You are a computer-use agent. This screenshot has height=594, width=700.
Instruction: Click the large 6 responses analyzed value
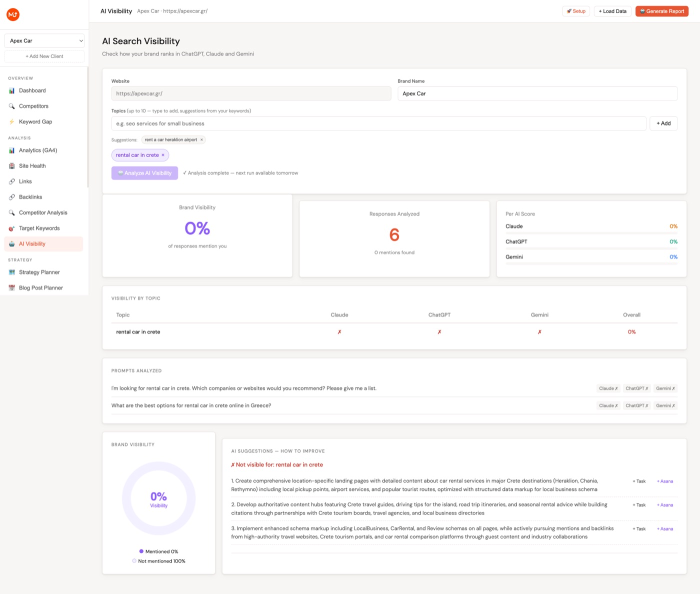[x=394, y=234]
